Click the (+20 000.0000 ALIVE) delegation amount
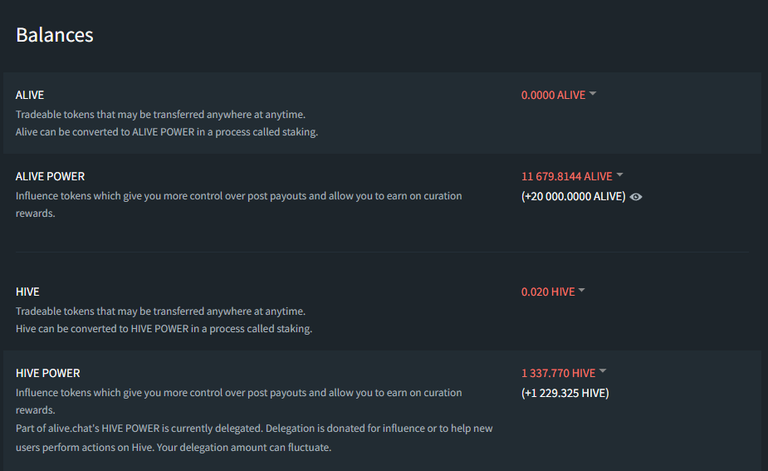The height and width of the screenshot is (471, 768). click(573, 197)
